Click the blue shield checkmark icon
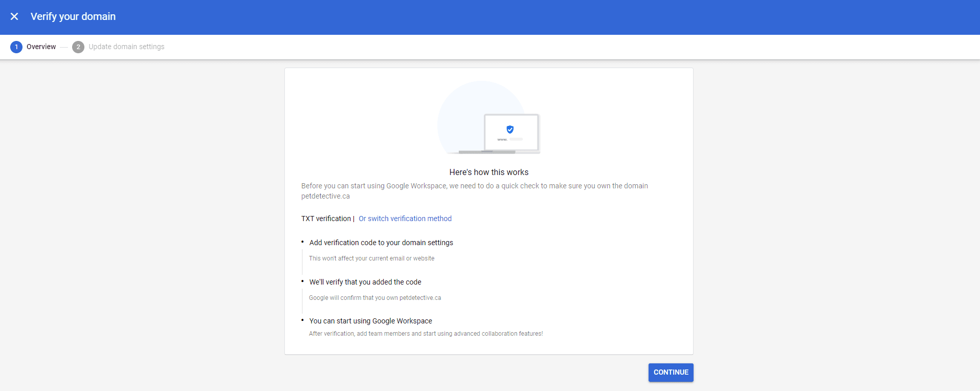Viewport: 980px width, 391px height. 510,129
